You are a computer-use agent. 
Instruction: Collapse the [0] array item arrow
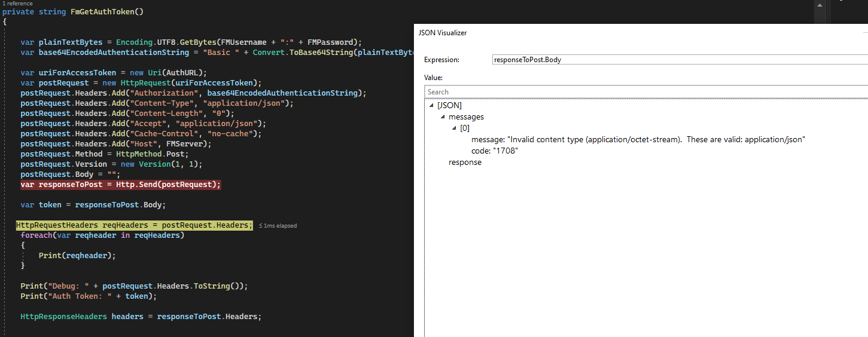[455, 128]
